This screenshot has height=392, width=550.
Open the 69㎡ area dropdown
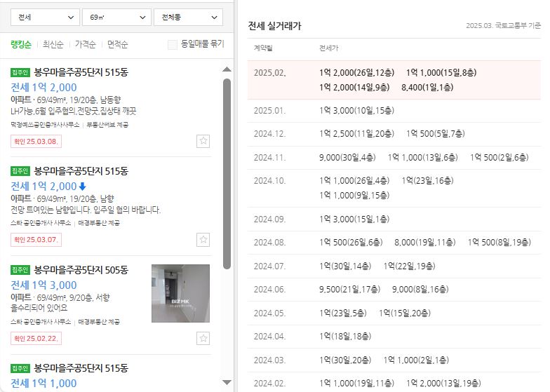click(116, 17)
